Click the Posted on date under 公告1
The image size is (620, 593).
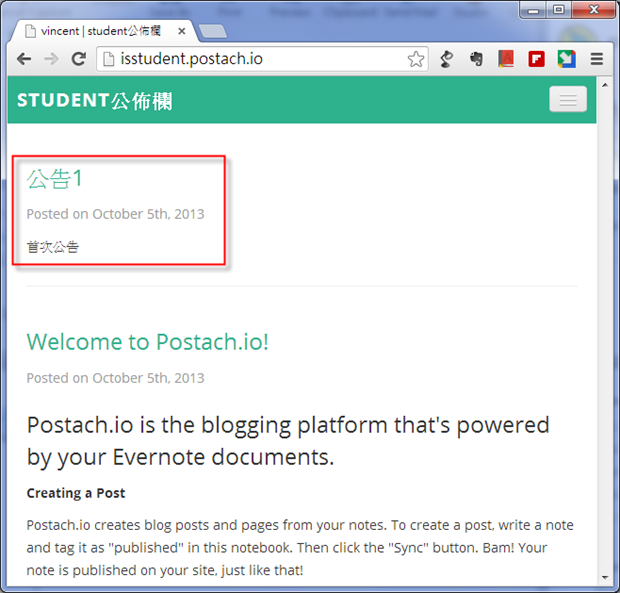115,214
